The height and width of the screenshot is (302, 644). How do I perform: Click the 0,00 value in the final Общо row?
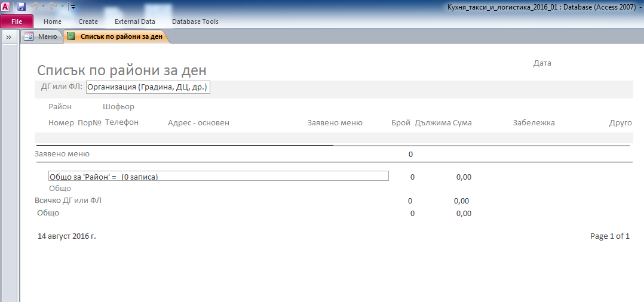[464, 214]
